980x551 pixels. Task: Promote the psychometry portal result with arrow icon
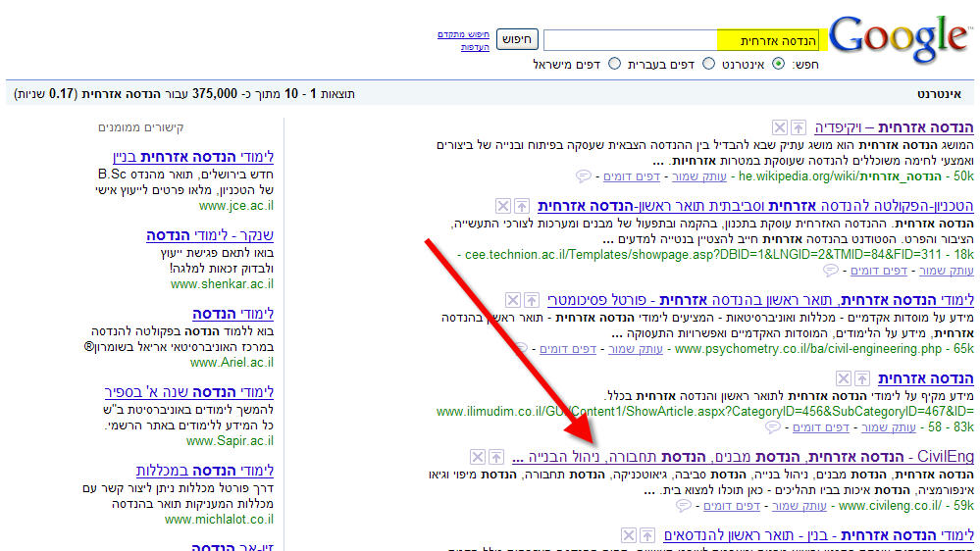[x=532, y=300]
